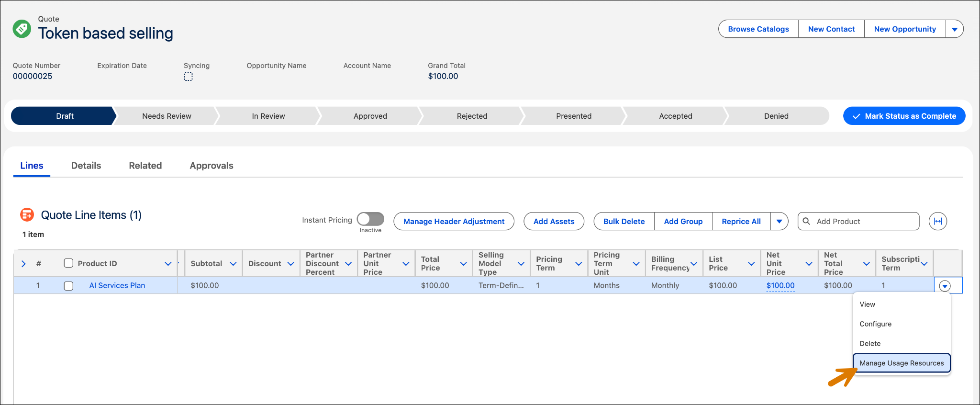980x405 pixels.
Task: Open Discount column menu chevron
Action: tap(290, 263)
